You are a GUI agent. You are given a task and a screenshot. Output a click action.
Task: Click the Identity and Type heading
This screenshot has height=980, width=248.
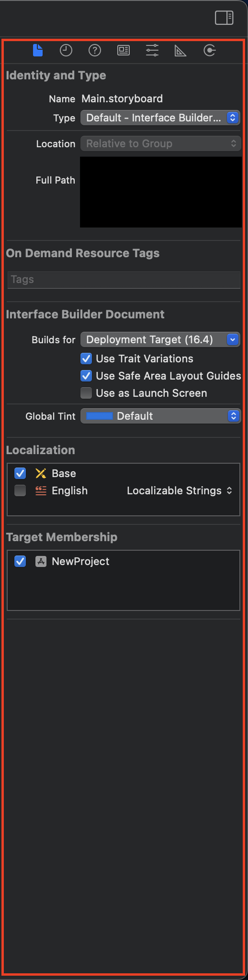point(56,76)
